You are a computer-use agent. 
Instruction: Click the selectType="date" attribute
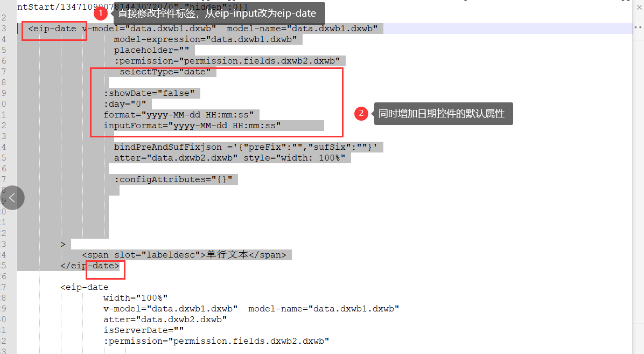pyautogui.click(x=165, y=72)
